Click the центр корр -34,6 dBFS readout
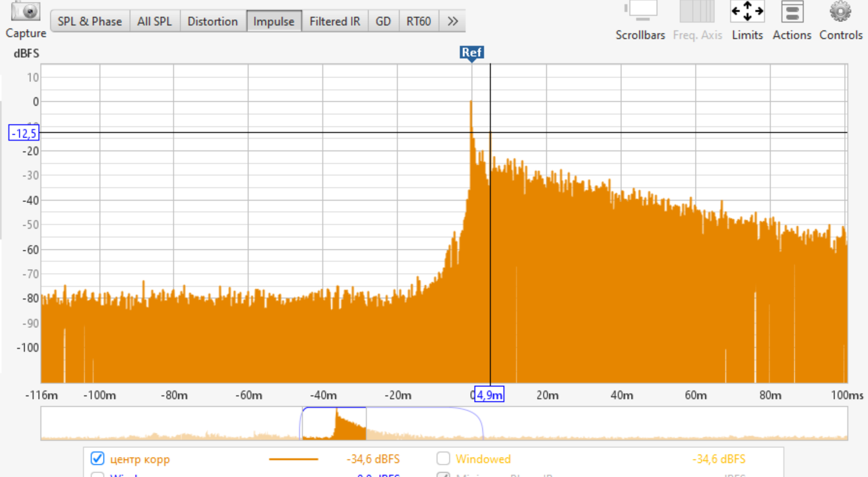Screen dimensions: 868x477 point(373,460)
